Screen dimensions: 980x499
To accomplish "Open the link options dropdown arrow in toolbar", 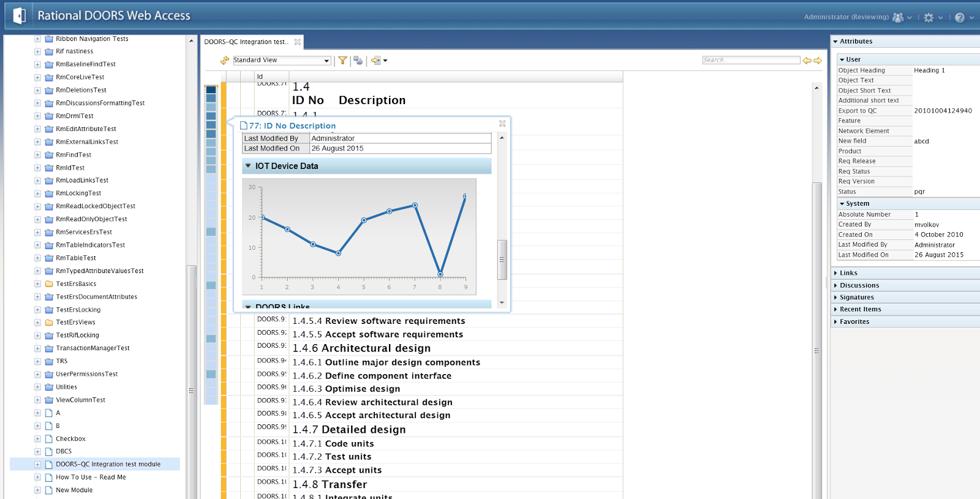I will coord(385,61).
